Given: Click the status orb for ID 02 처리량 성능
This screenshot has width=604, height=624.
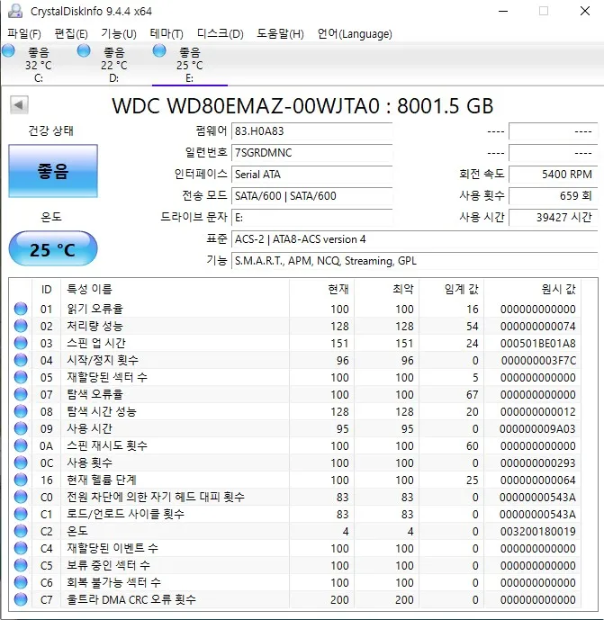Looking at the screenshot, I should (21, 326).
